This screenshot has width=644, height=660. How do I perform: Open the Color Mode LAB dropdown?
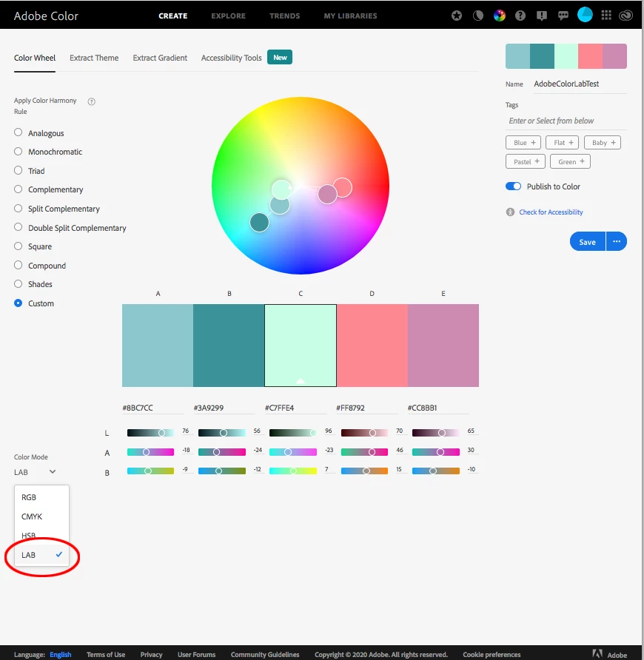[x=35, y=472]
